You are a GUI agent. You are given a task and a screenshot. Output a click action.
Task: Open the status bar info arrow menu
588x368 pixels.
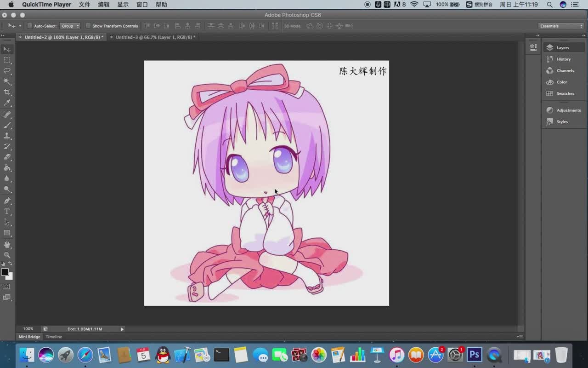(122, 329)
